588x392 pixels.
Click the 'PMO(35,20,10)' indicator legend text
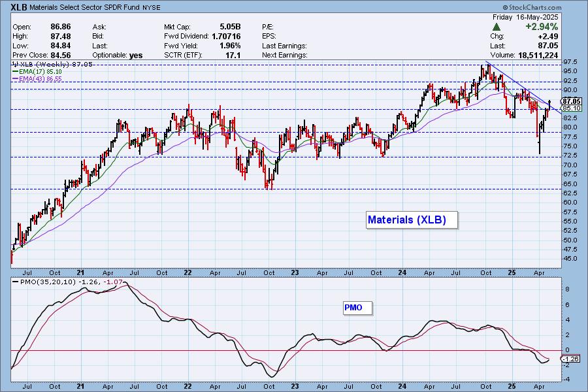[x=48, y=282]
